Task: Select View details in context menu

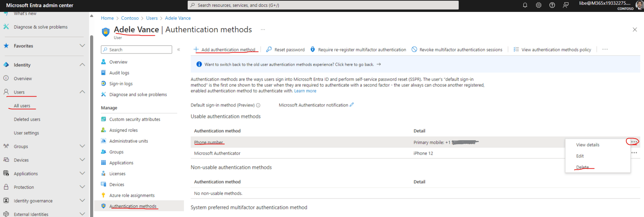Action: (587, 145)
